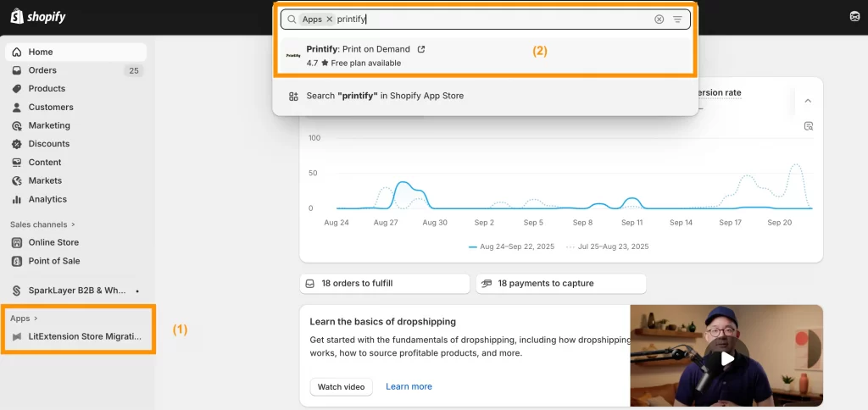Click the Orders inbox icon
The height and width of the screenshot is (410, 868).
[17, 70]
